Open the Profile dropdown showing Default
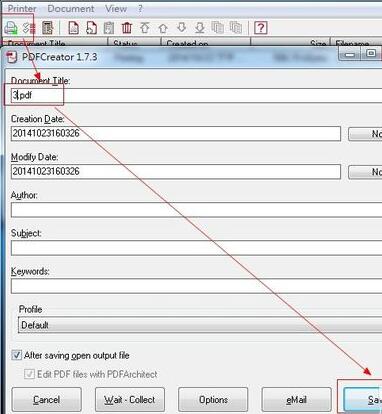This screenshot has height=414, width=382. [200, 325]
